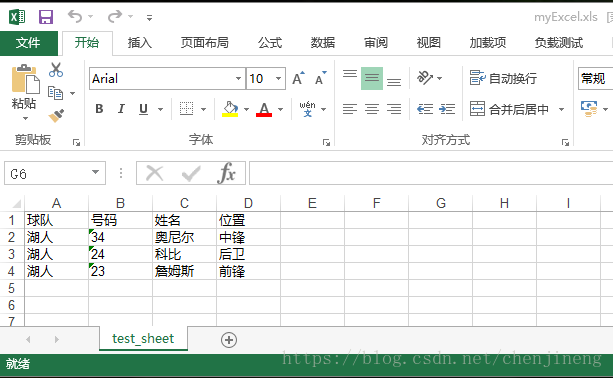613x378 pixels.
Task: Open the 加载项 ribbon tab
Action: pyautogui.click(x=488, y=43)
